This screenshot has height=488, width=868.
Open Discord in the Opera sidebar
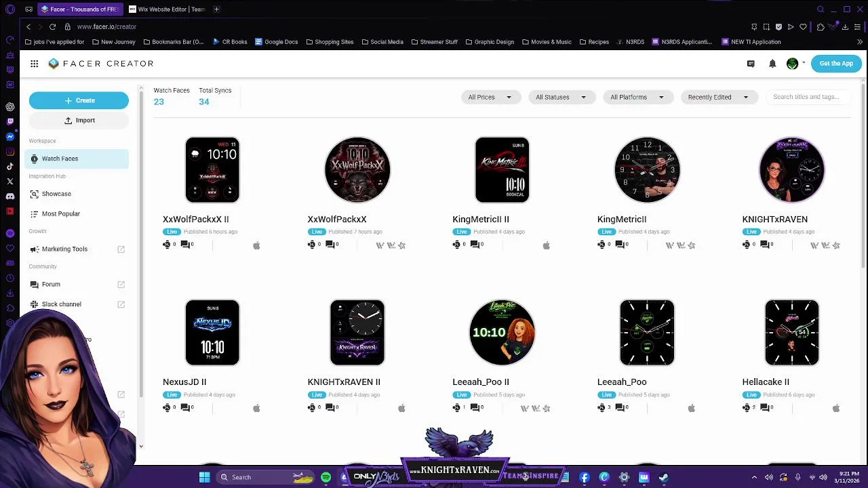click(x=10, y=197)
